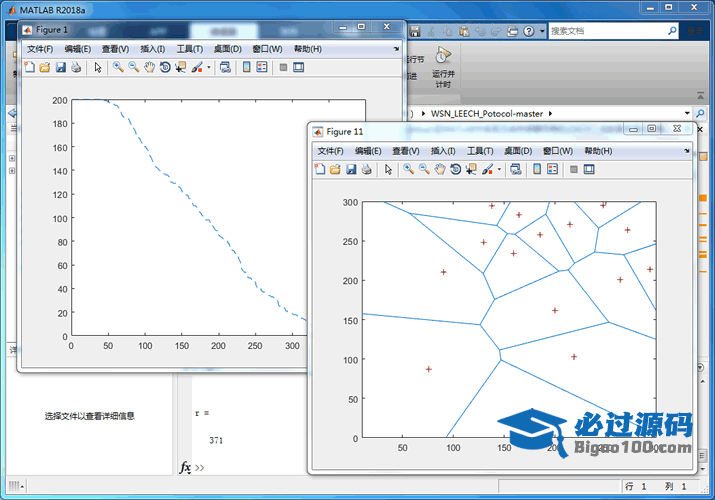
Task: Select Rotate 3D tool in Figure 11
Action: tap(455, 170)
